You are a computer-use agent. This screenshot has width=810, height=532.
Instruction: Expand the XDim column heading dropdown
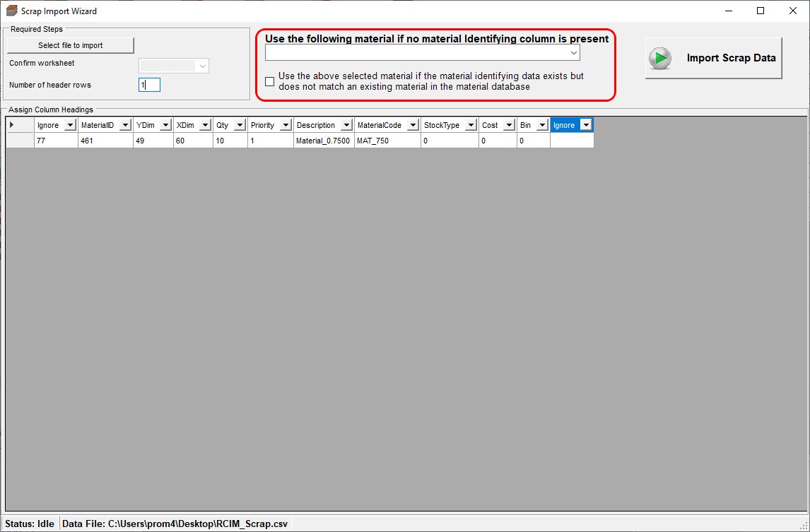coord(204,125)
